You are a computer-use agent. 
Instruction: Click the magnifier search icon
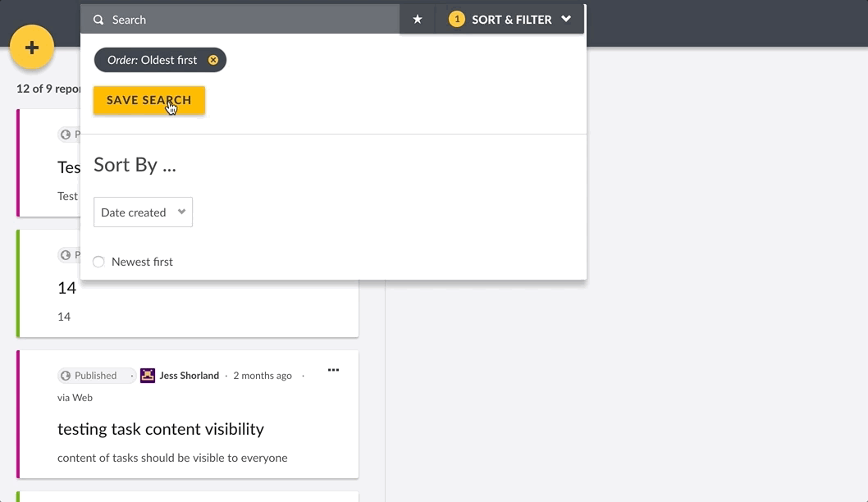click(x=98, y=20)
